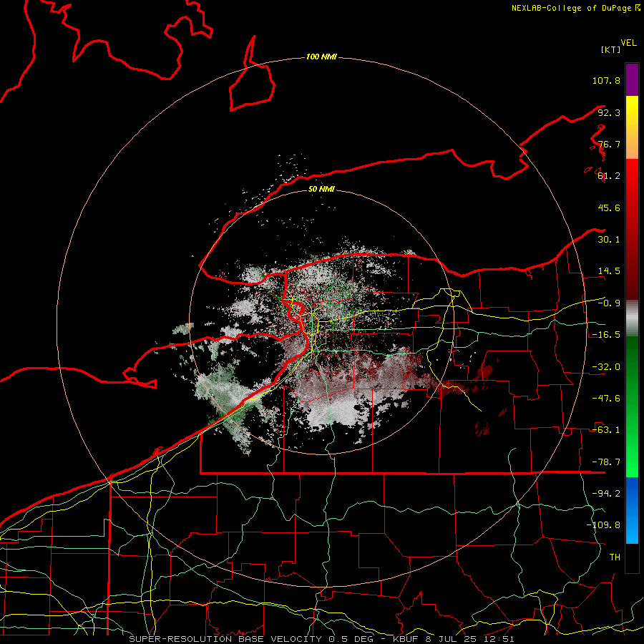Click the -63.1 velocity scale value
644x644 pixels.
click(x=606, y=430)
